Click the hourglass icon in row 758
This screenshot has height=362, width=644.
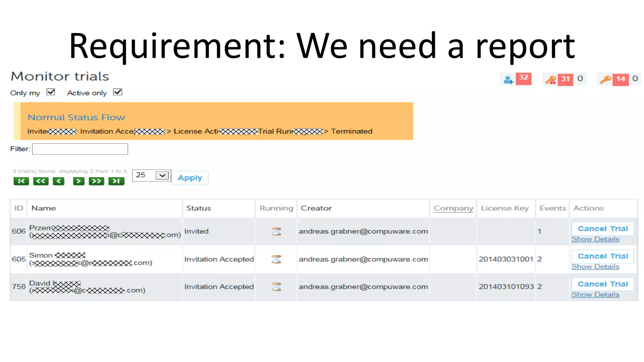point(276,287)
